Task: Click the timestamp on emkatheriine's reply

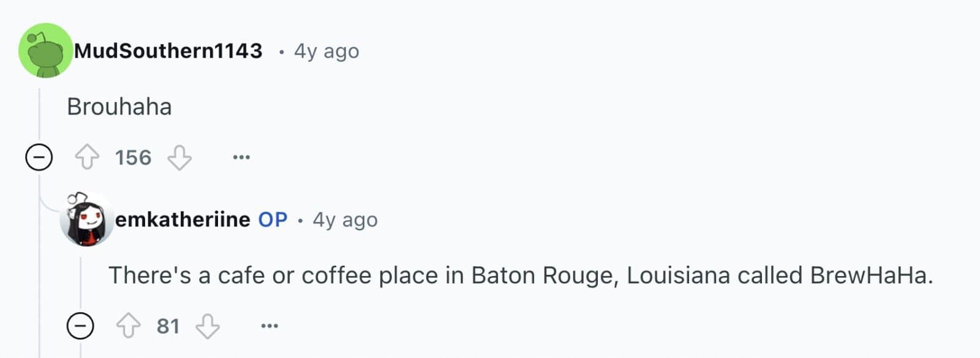Action: [x=345, y=220]
